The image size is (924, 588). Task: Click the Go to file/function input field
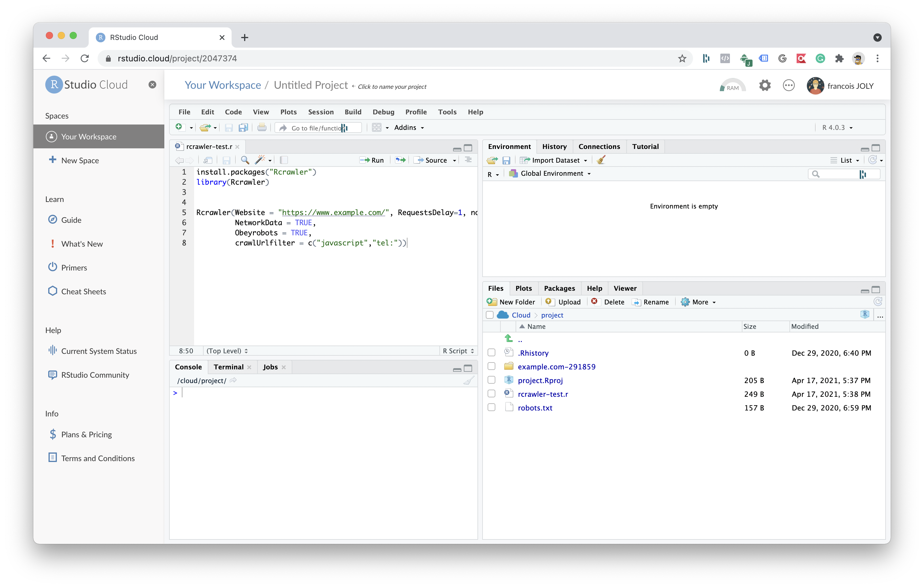click(x=319, y=127)
